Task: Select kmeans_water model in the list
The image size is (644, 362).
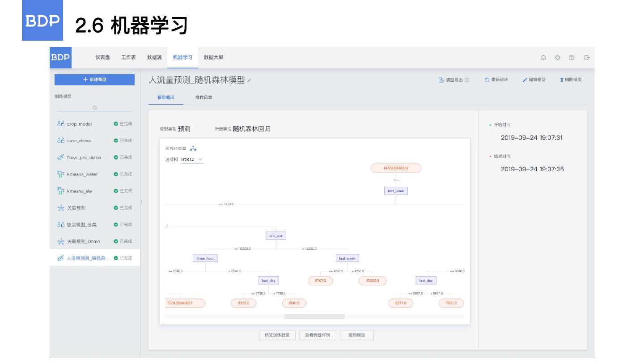Action: tap(82, 174)
